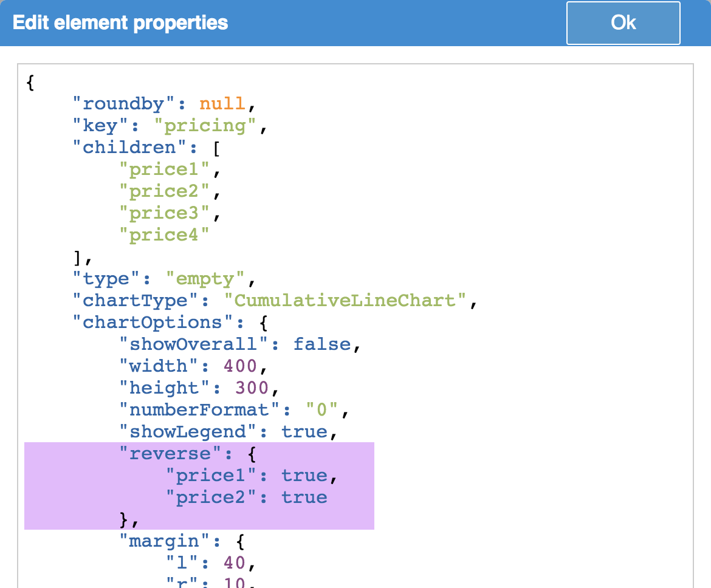Click the orange null value

[x=222, y=104]
